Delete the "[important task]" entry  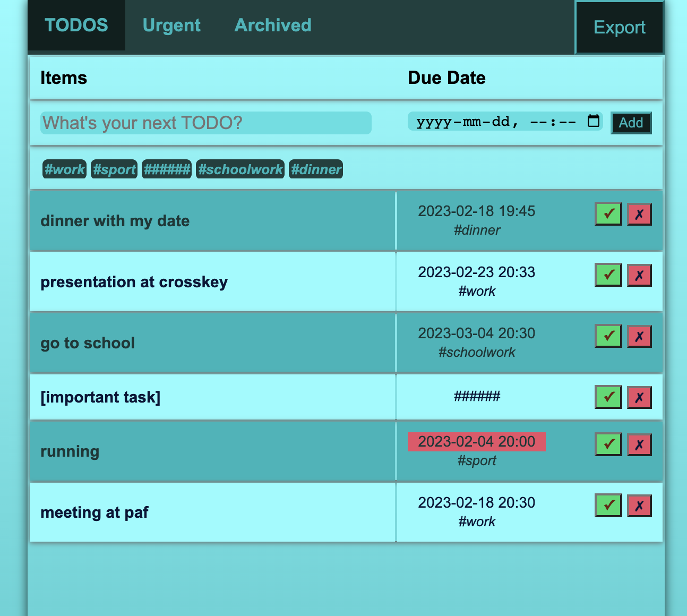click(x=639, y=397)
